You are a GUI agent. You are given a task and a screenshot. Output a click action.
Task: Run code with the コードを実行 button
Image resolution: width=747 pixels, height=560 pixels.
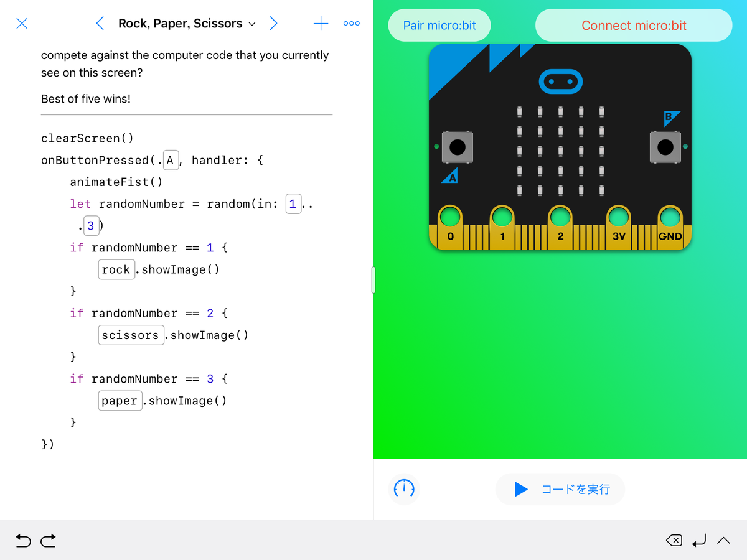click(560, 489)
